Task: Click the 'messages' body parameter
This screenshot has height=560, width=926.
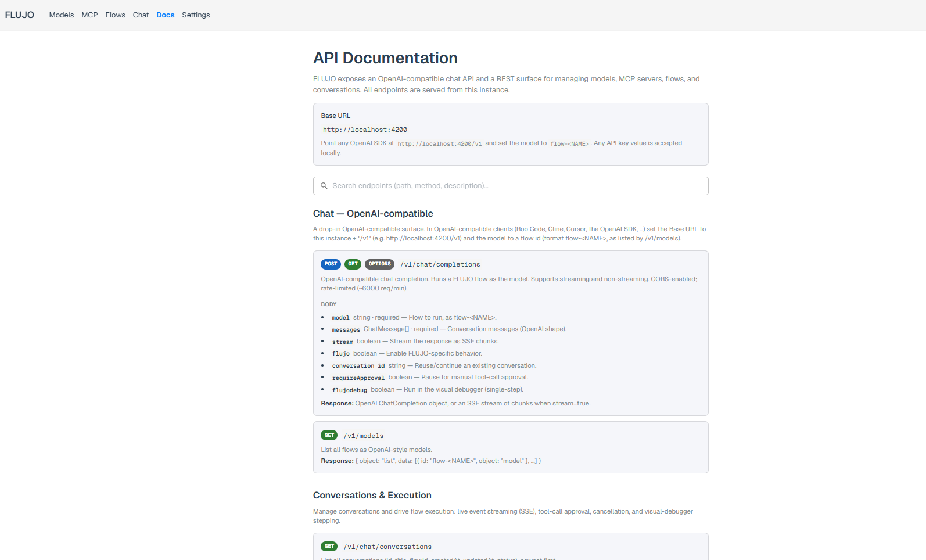Action: point(346,330)
